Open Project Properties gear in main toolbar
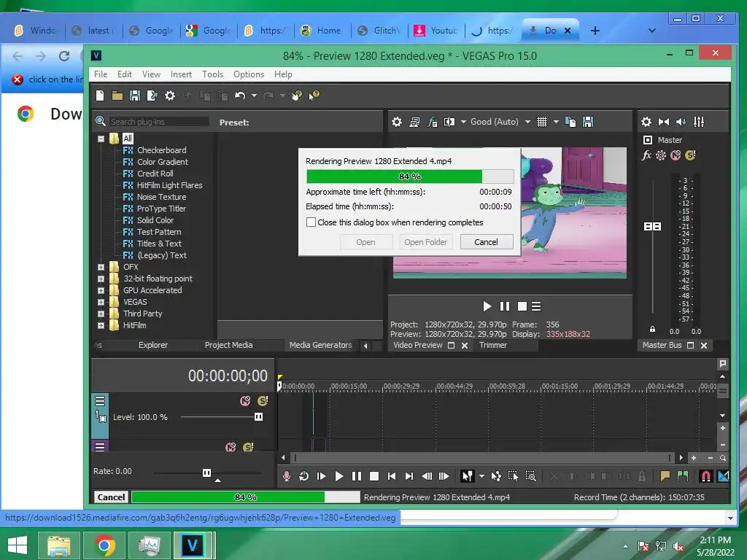Viewport: 747px width, 560px height. (x=169, y=96)
